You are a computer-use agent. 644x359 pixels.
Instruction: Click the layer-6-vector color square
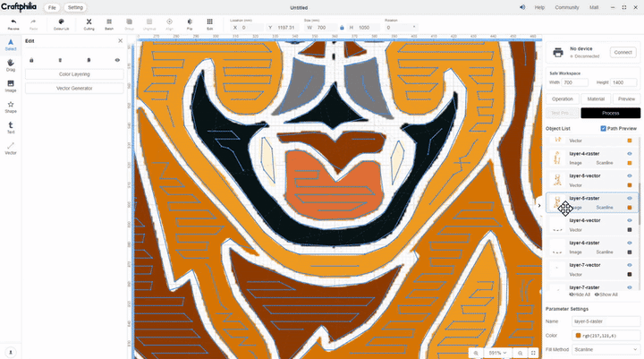pyautogui.click(x=629, y=230)
